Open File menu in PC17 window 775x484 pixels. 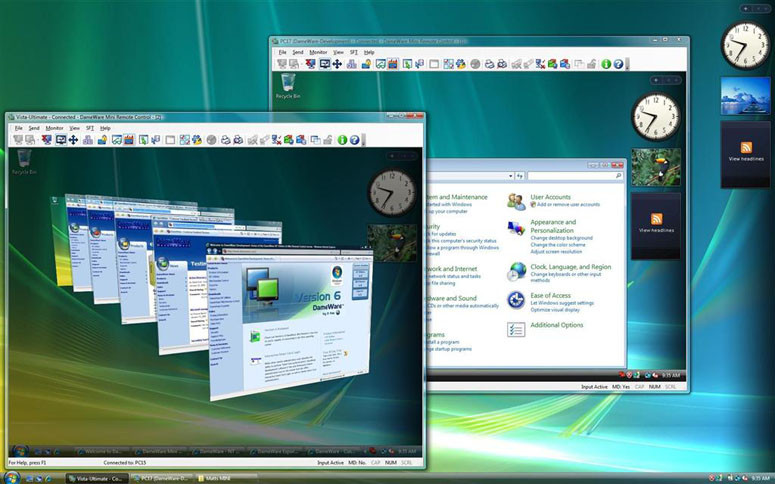click(282, 52)
